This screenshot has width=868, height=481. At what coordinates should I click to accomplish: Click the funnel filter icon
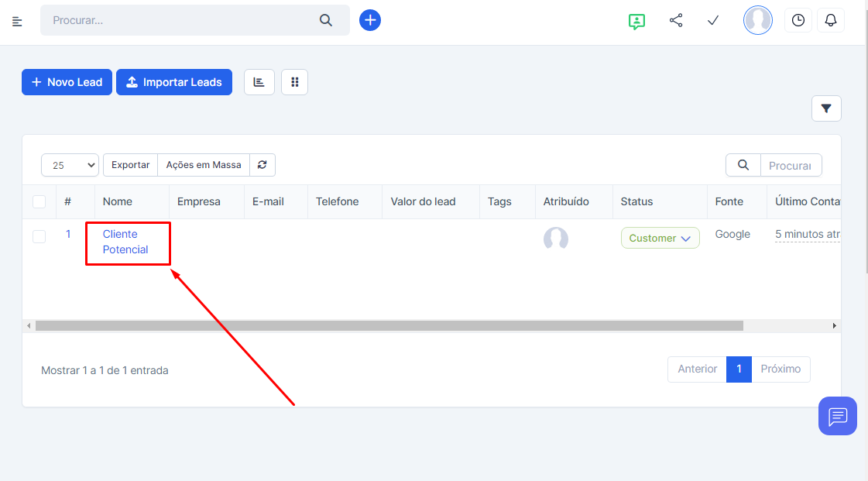pos(826,108)
